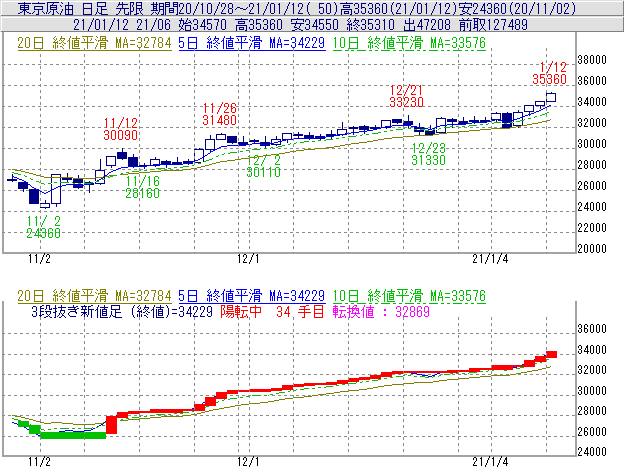624x473 pixels.
Task: Click the 38000 price axis label
Action: tap(592, 60)
